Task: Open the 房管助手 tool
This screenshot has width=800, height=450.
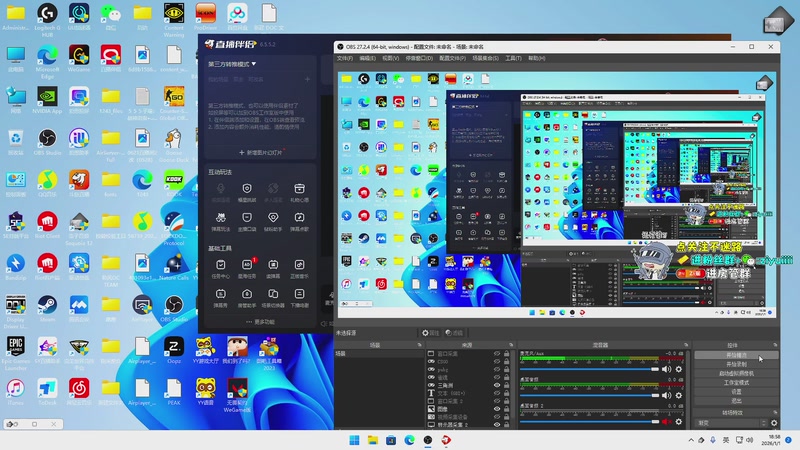Action: [247, 298]
